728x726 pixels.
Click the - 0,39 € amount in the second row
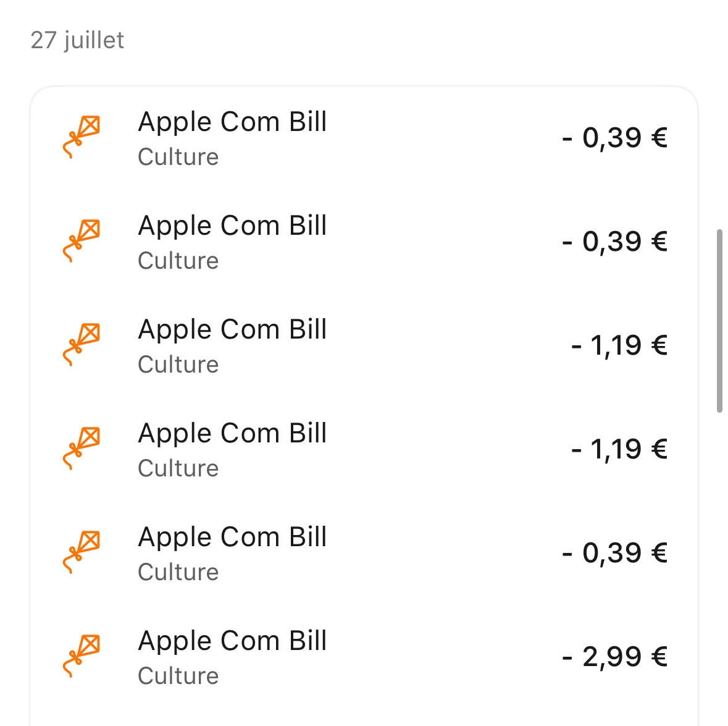click(x=614, y=241)
